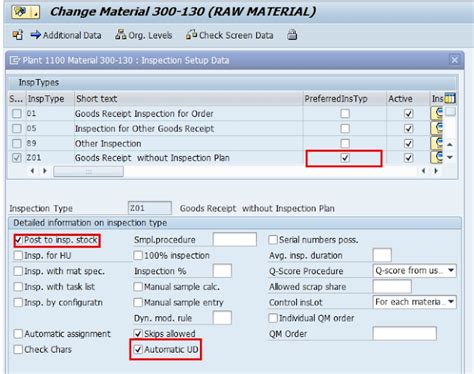This screenshot has height=374, width=474.
Task: Close the Inspection Setup Data dialog
Action: tap(454, 60)
